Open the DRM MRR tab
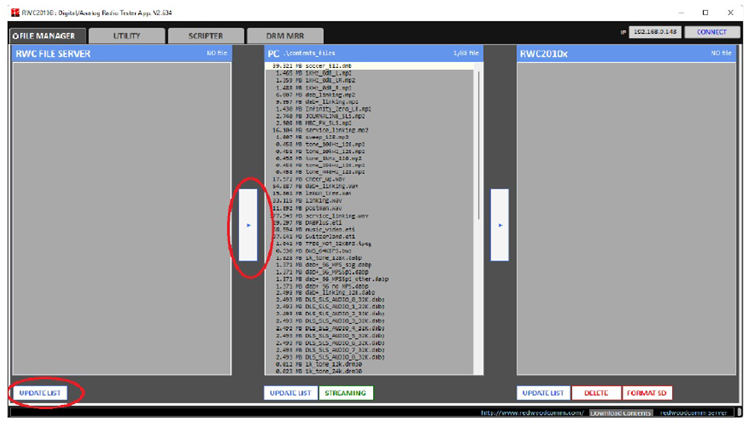Screen dimensions: 750x426 click(x=285, y=36)
